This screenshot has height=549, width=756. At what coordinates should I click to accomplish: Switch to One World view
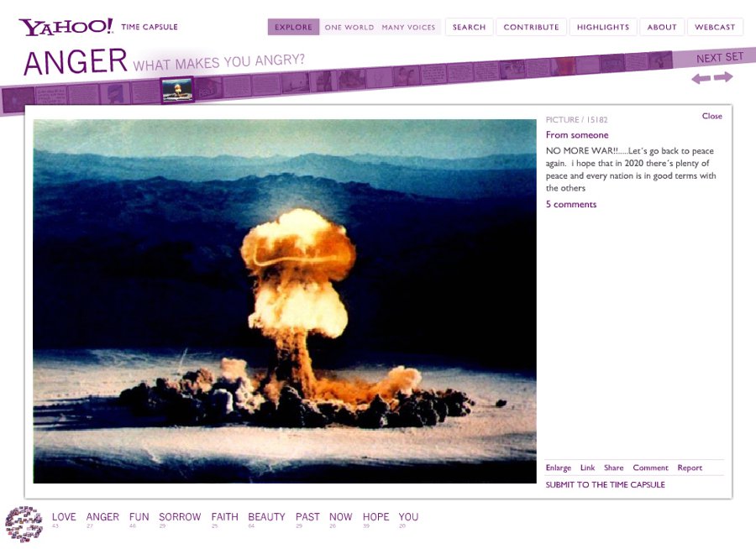(x=349, y=27)
